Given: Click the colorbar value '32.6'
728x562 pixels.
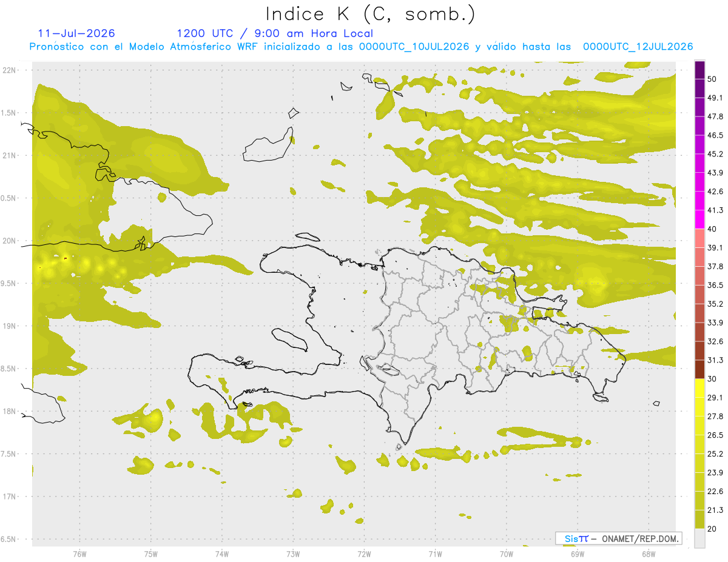Looking at the screenshot, I should tap(716, 341).
